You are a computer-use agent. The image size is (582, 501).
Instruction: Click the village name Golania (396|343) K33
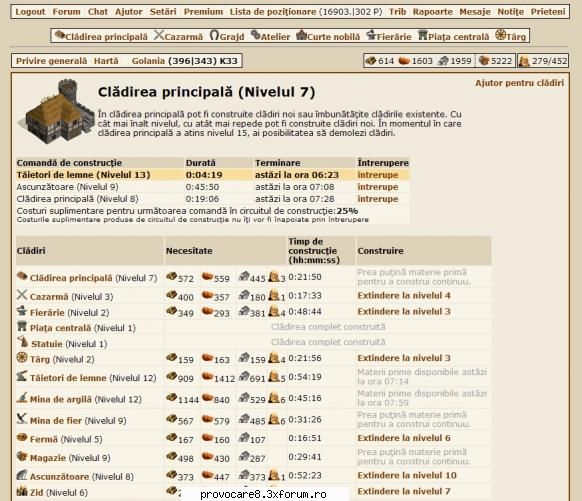click(184, 61)
